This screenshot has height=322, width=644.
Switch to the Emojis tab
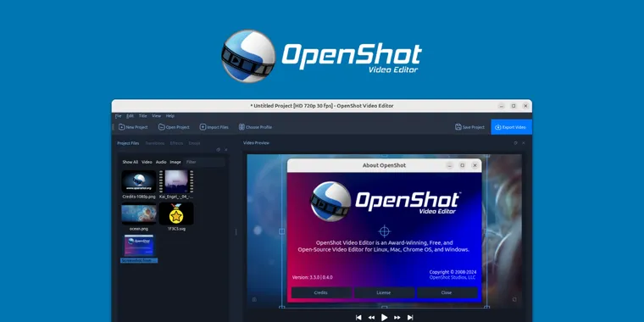195,143
